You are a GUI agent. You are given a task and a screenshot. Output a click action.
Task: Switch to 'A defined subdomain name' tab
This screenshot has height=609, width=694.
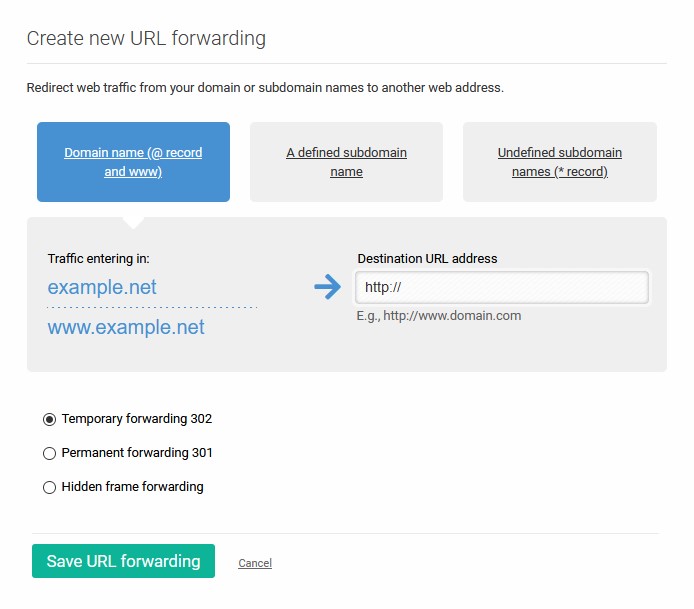[346, 162]
